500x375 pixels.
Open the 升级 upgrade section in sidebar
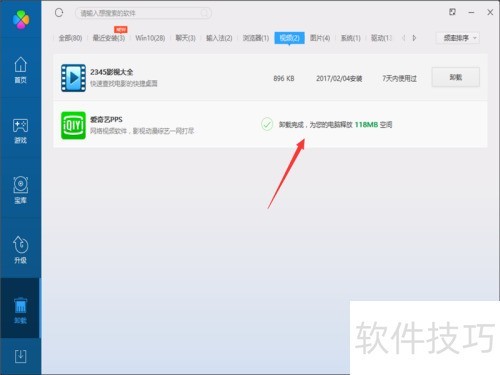tap(20, 250)
